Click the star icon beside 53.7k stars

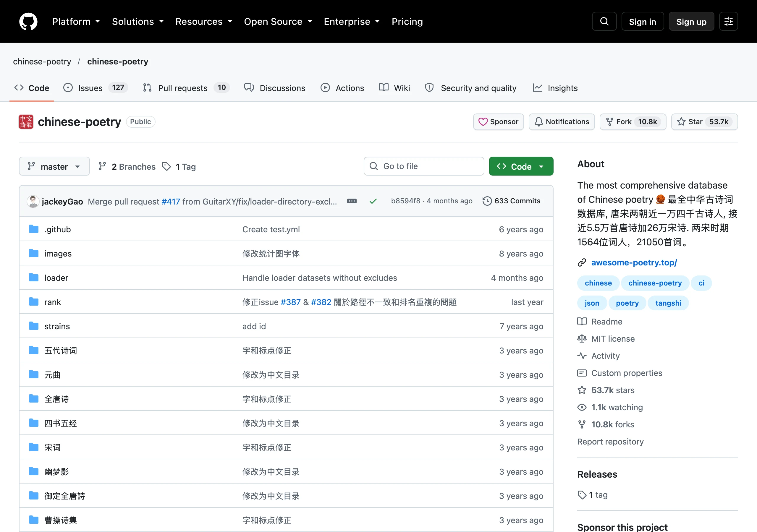click(x=582, y=390)
